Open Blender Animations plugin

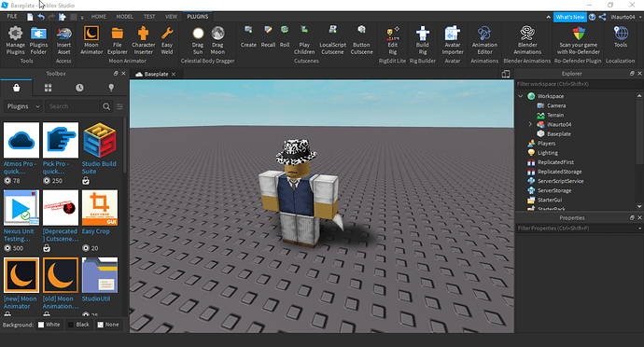527,40
